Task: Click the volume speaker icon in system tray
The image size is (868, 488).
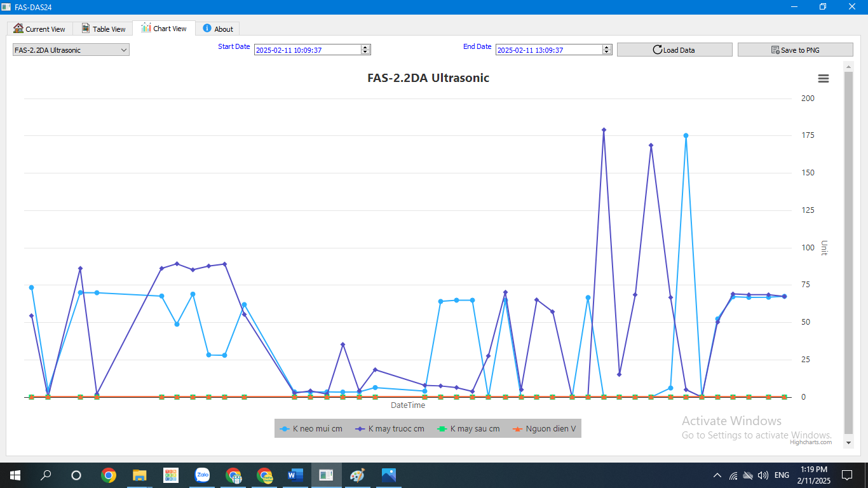Action: [x=763, y=475]
